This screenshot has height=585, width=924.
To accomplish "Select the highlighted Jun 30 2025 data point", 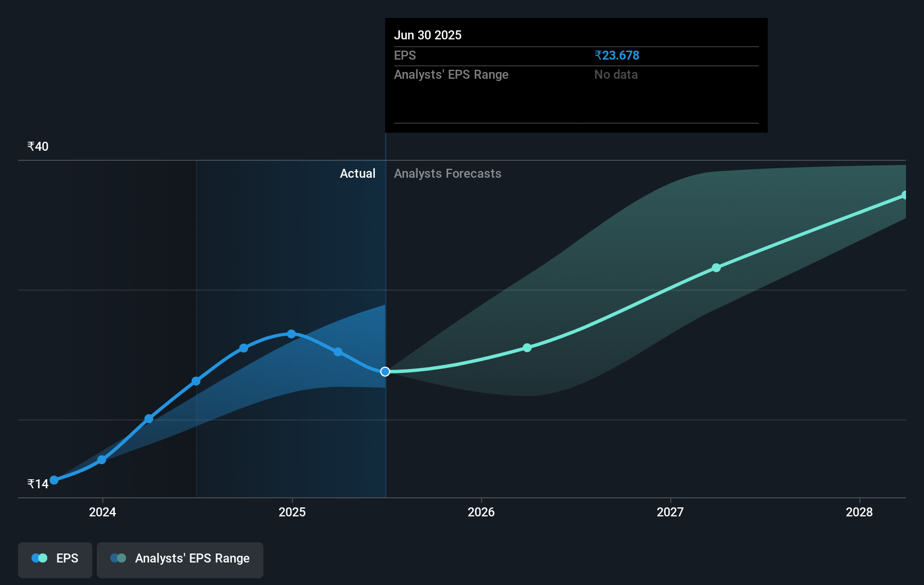I will [385, 372].
